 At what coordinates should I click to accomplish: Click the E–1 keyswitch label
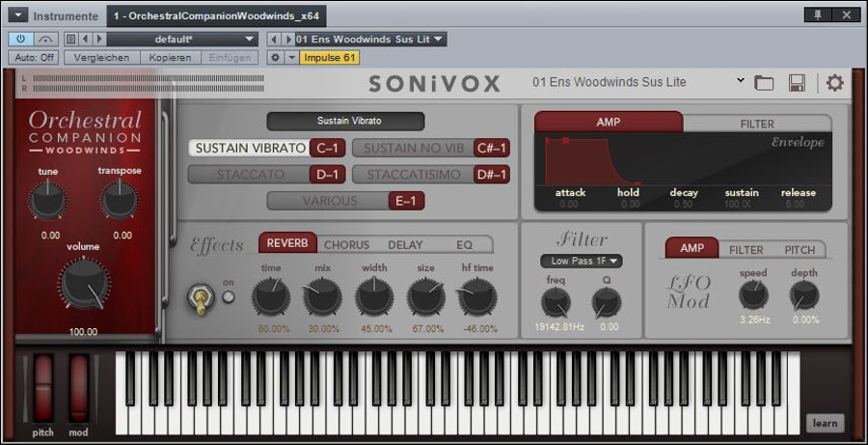tap(406, 201)
